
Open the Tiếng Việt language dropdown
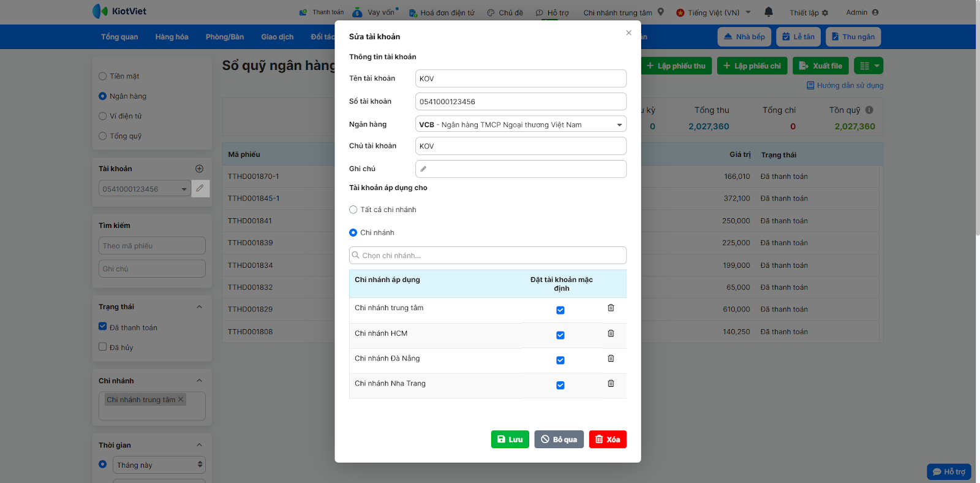pyautogui.click(x=714, y=13)
